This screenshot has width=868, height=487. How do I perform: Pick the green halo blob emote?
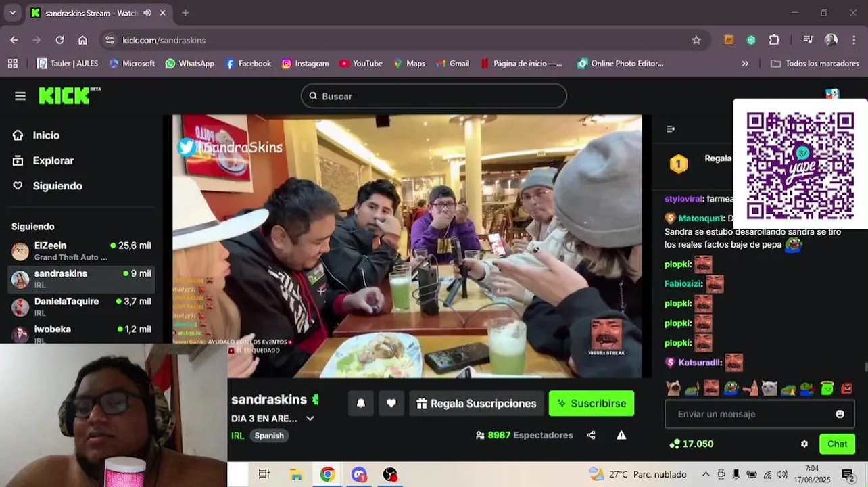click(827, 388)
